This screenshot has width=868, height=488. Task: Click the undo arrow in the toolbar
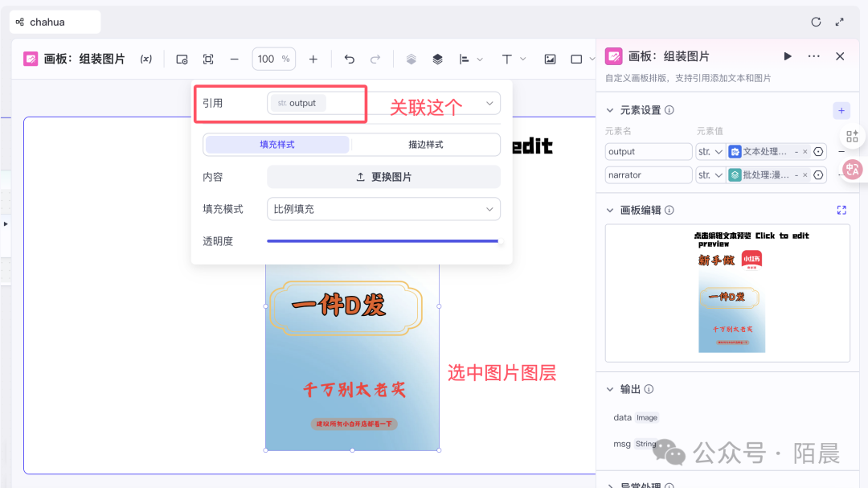pyautogui.click(x=349, y=59)
